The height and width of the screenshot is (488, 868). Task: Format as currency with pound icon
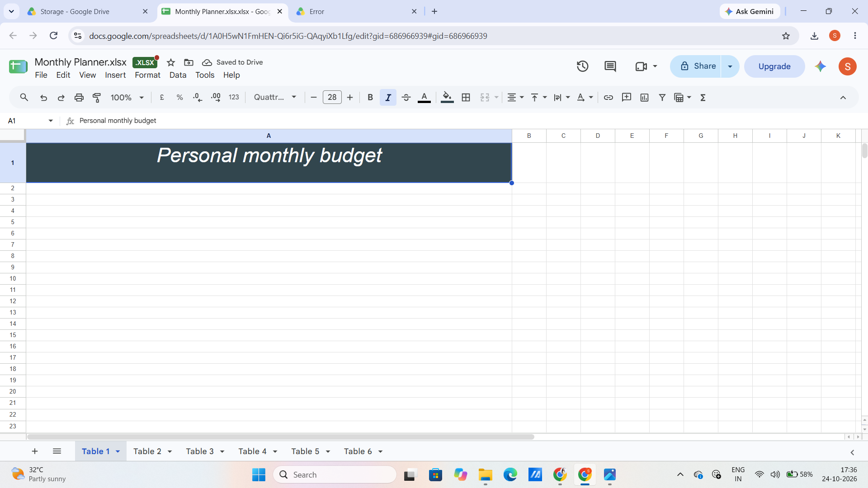(162, 97)
